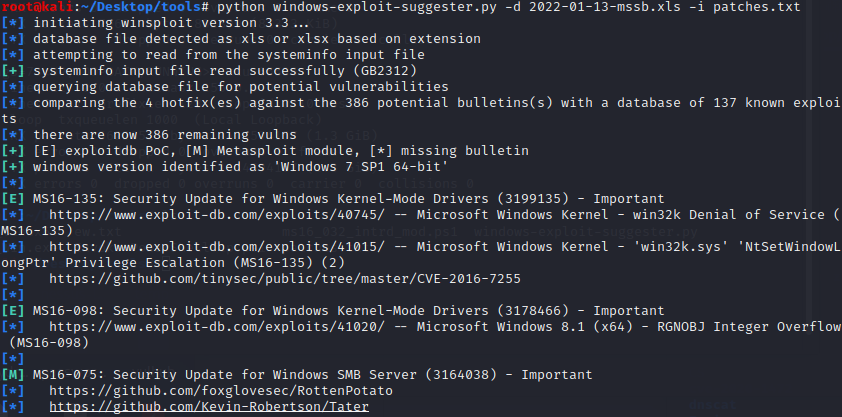Open the tinysec CVE-2016-7255 GitHub link

point(285,279)
